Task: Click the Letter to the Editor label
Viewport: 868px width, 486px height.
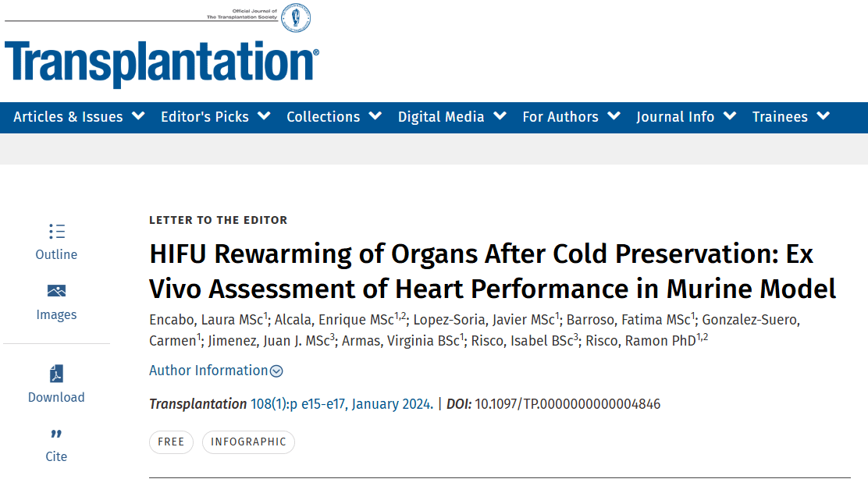Action: [x=219, y=220]
